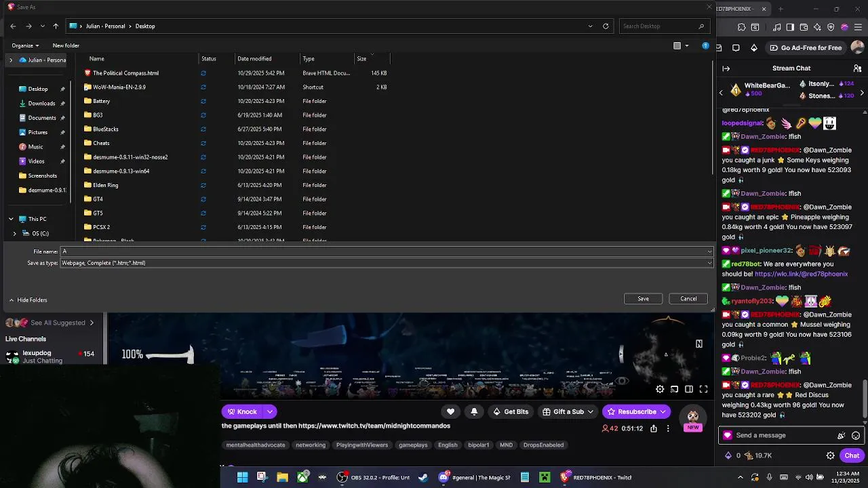Click the File name text field
The width and height of the screenshot is (868, 488).
pyautogui.click(x=383, y=251)
